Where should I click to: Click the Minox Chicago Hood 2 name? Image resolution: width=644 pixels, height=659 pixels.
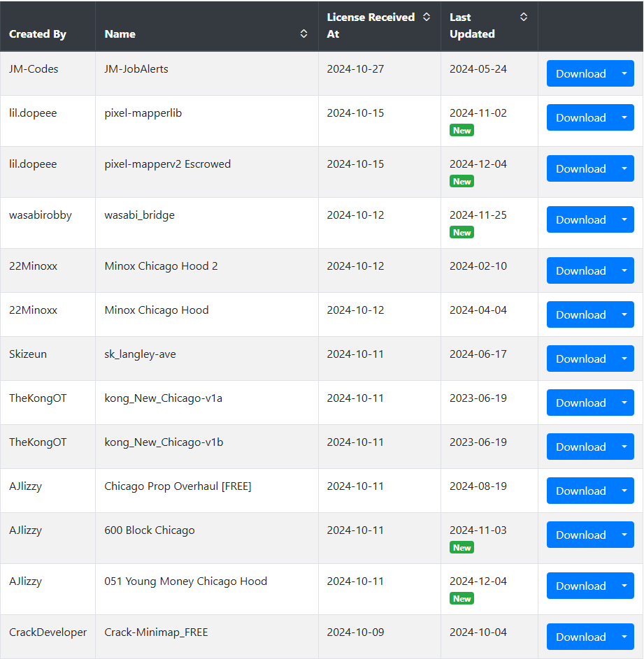161,266
